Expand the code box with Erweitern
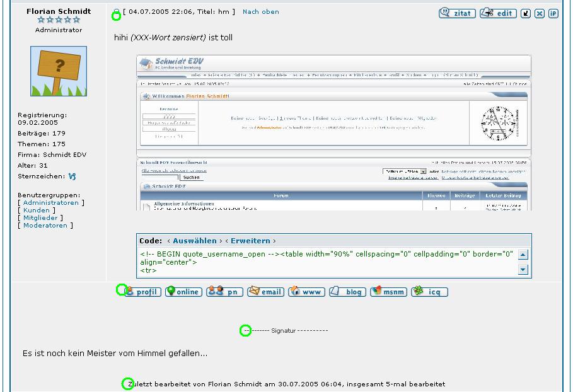573x392 pixels. (x=250, y=241)
